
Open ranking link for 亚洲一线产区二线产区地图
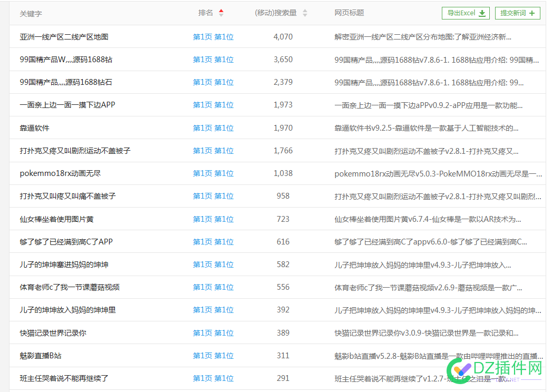point(213,37)
